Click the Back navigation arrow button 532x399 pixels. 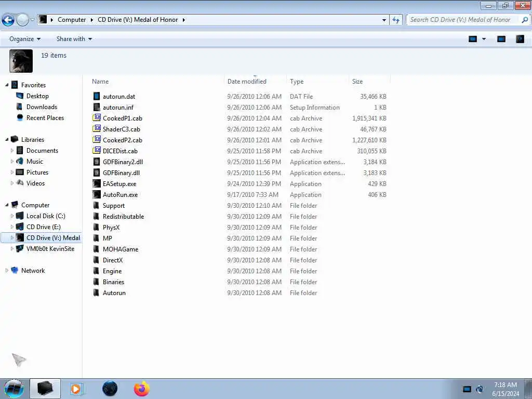[8, 20]
